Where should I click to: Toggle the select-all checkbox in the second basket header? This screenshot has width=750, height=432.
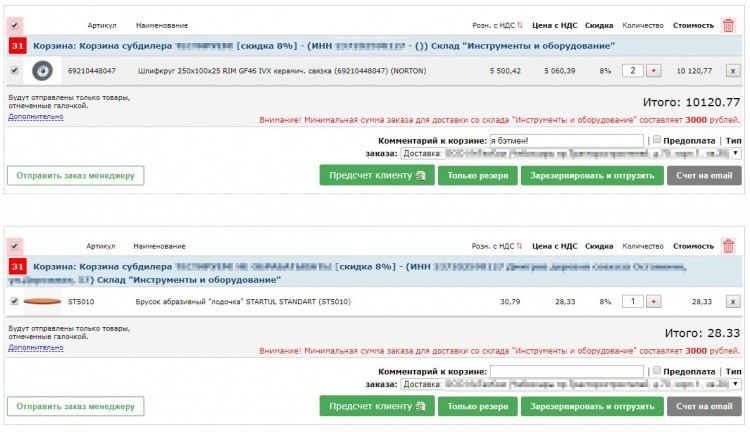[14, 246]
